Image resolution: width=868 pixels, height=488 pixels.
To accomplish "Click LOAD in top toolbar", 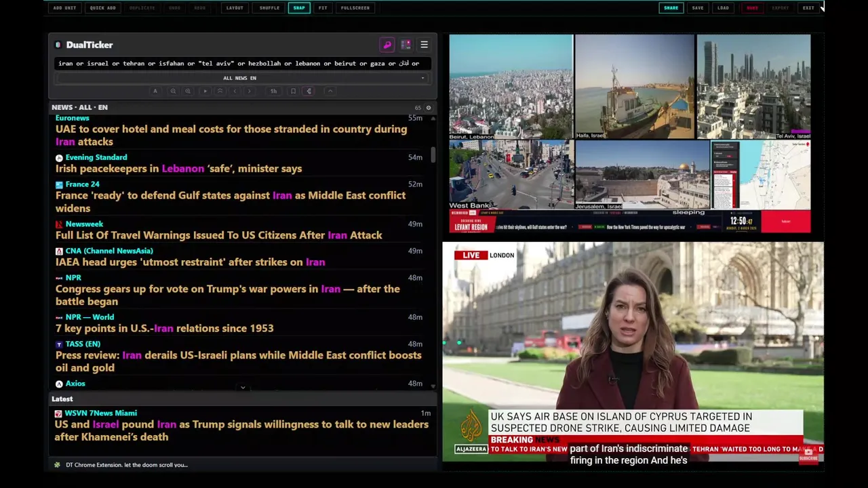I will coord(724,8).
